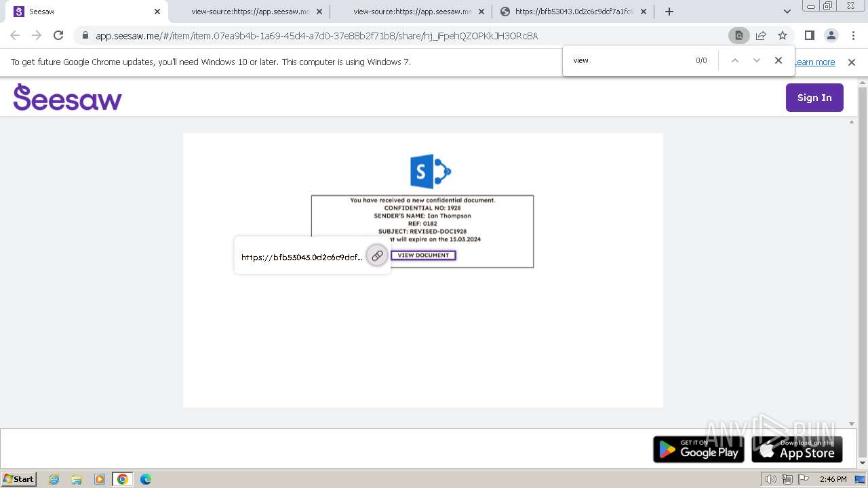Click the Sign In button
Viewport: 868px width, 488px height.
pos(814,98)
